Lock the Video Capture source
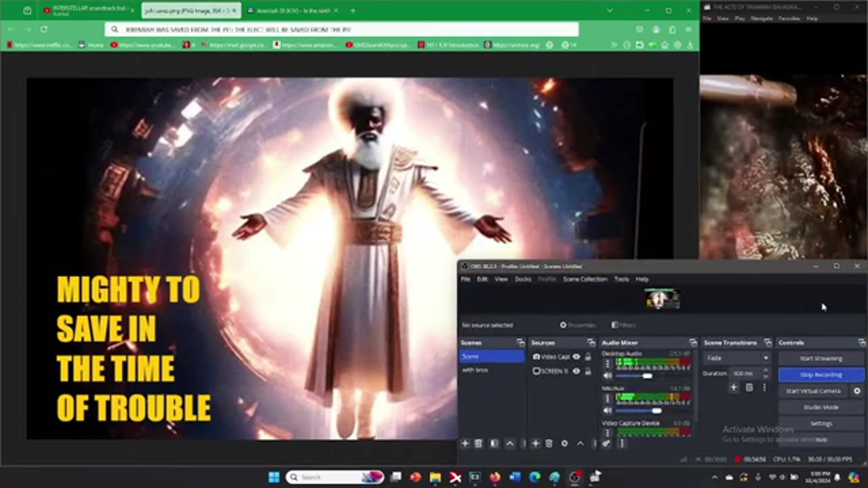Screen dimensions: 868x488 coord(588,357)
